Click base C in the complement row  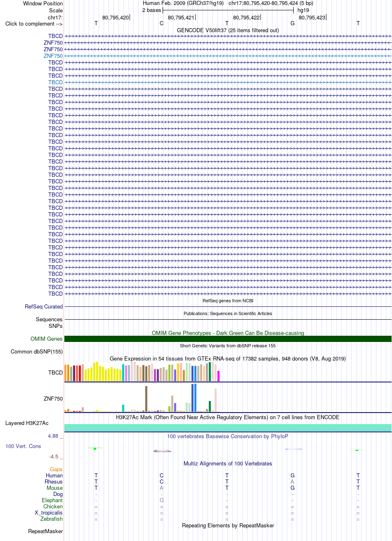coord(161,23)
